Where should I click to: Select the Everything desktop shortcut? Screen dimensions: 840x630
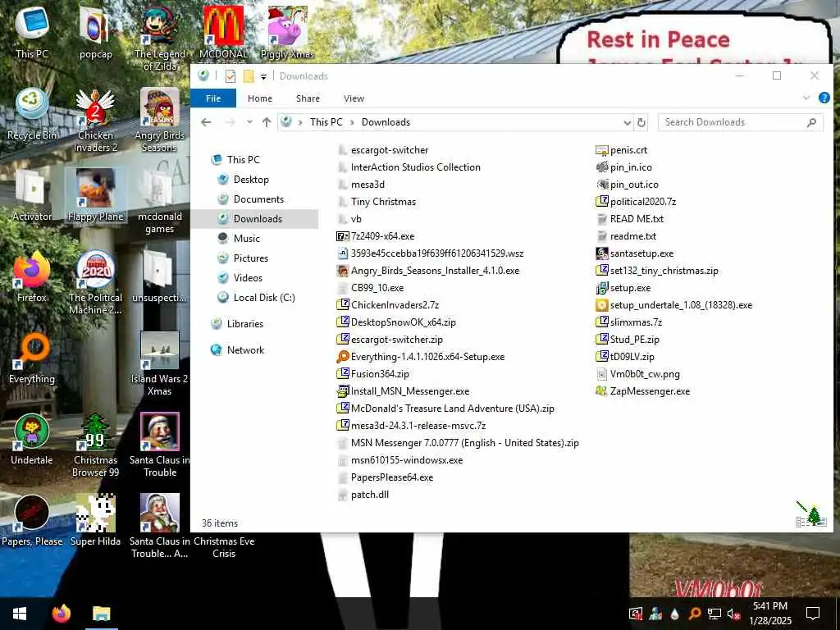(x=32, y=358)
